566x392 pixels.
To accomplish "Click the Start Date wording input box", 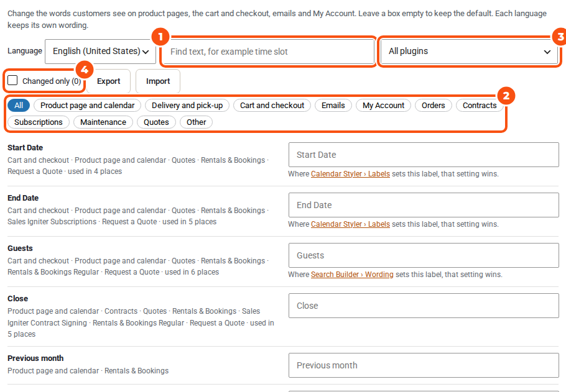I will (x=424, y=155).
